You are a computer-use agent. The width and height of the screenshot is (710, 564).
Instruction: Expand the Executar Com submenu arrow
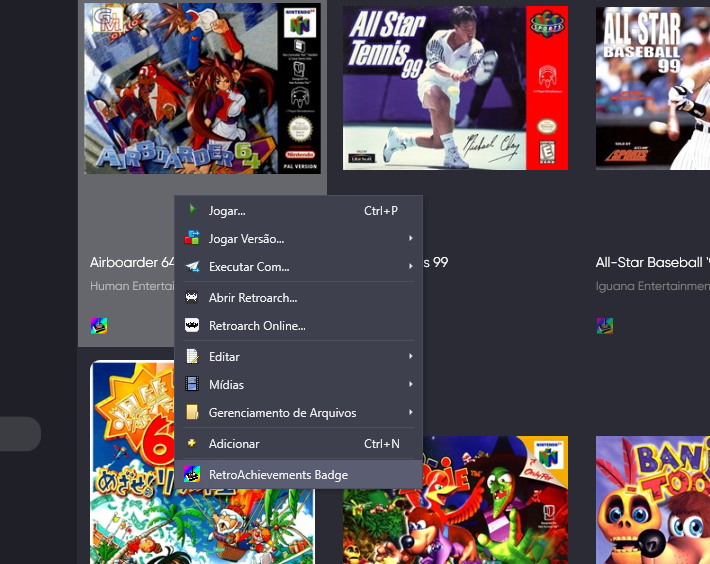point(411,266)
